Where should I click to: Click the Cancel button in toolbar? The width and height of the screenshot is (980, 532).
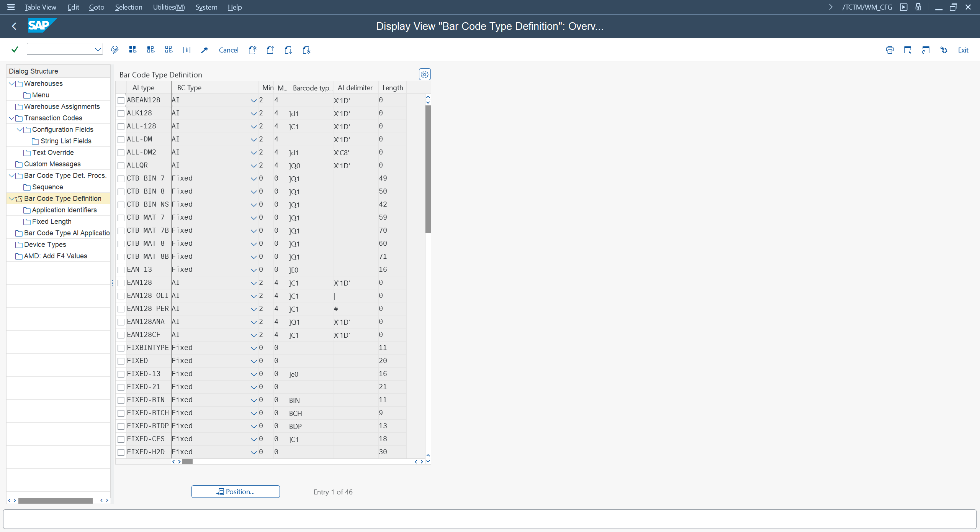pyautogui.click(x=229, y=50)
